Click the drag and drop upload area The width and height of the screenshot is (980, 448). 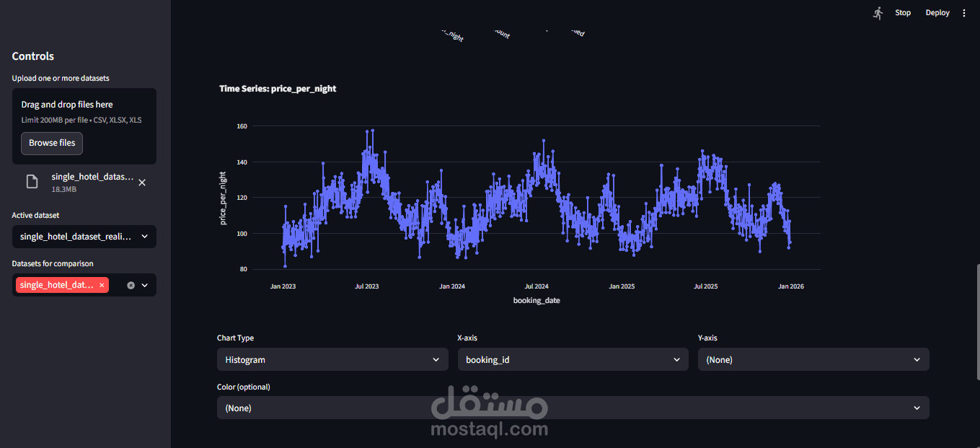[x=84, y=126]
